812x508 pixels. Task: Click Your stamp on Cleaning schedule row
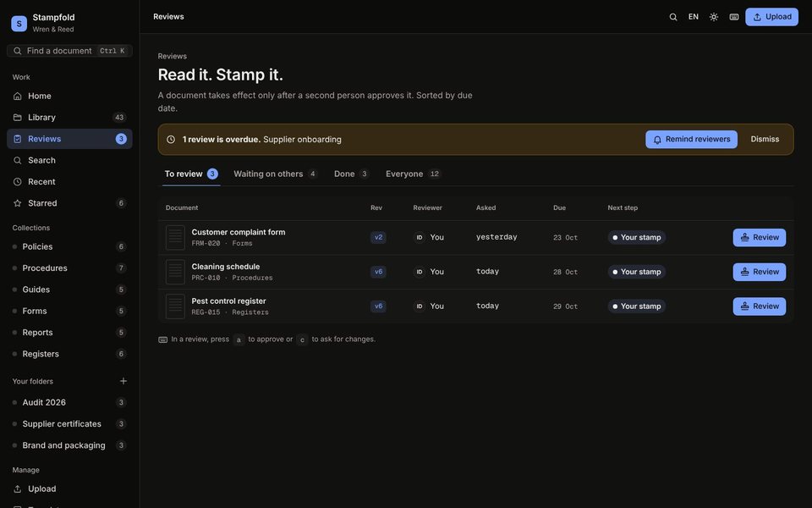[636, 272]
